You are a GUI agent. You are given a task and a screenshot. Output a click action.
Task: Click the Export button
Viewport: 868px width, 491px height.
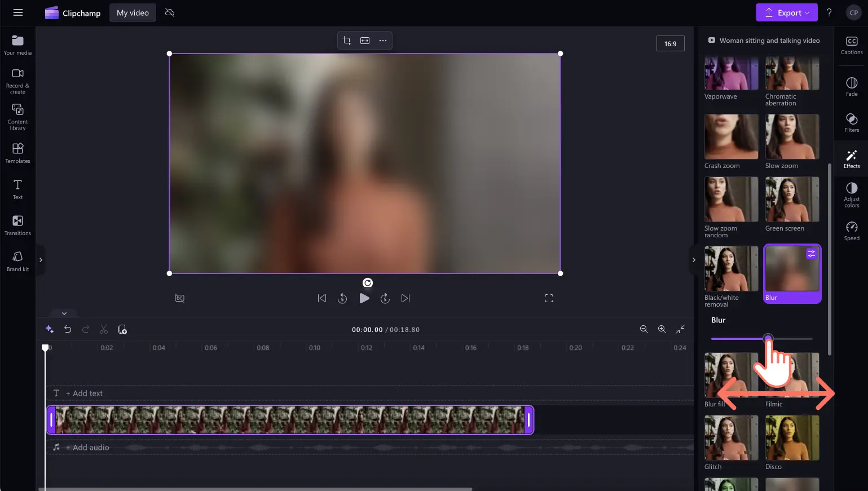pos(786,12)
